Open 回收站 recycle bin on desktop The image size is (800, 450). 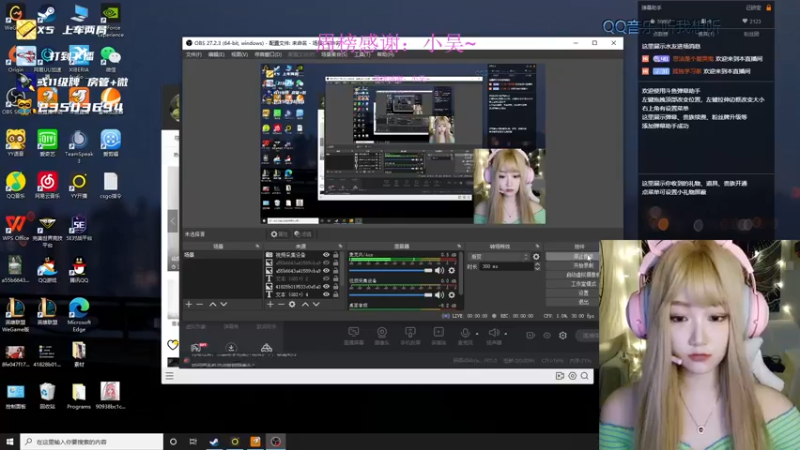[47, 395]
